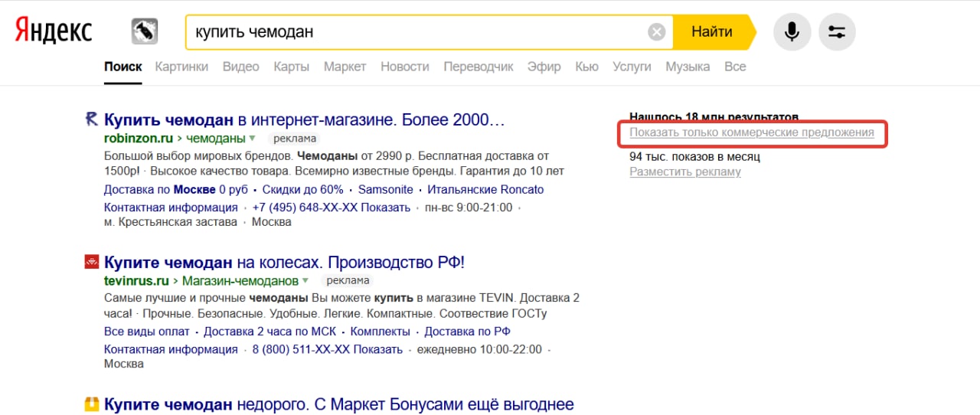Click Показать только коммерческие предложения
This screenshot has width=980, height=415.
(x=752, y=132)
